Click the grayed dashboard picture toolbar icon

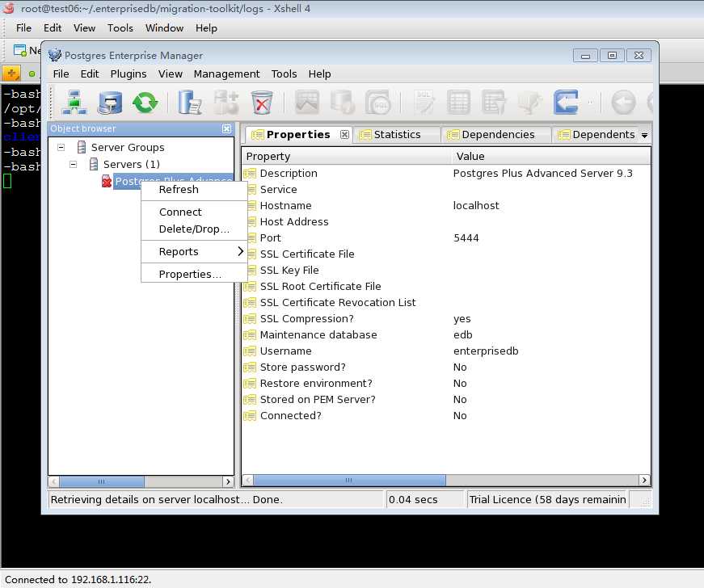point(307,103)
